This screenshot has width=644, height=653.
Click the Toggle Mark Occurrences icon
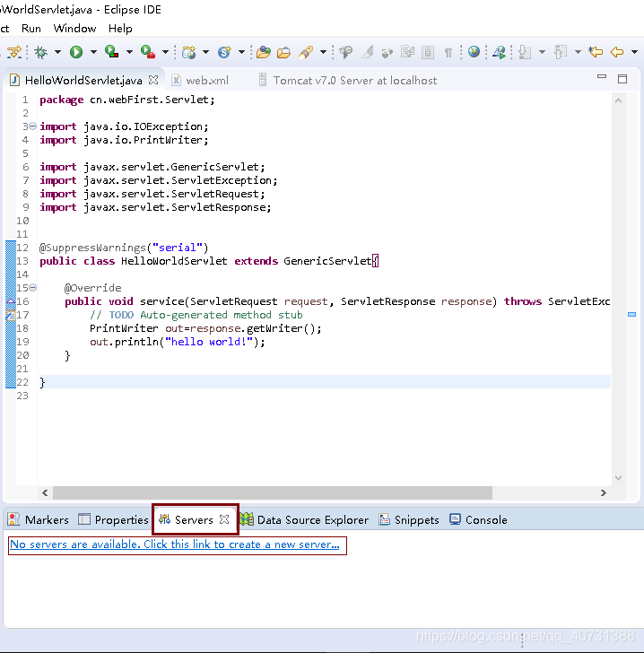pyautogui.click(x=367, y=52)
